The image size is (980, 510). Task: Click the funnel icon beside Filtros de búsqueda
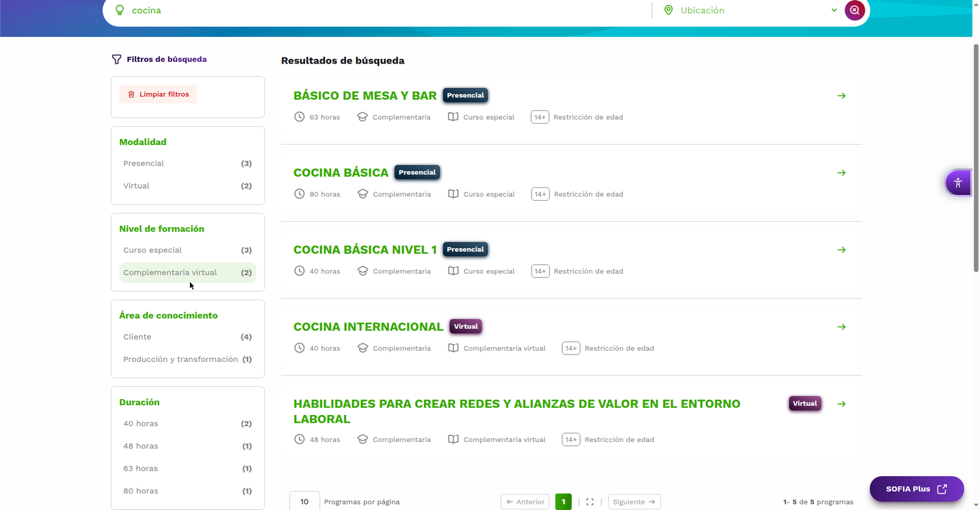116,59
